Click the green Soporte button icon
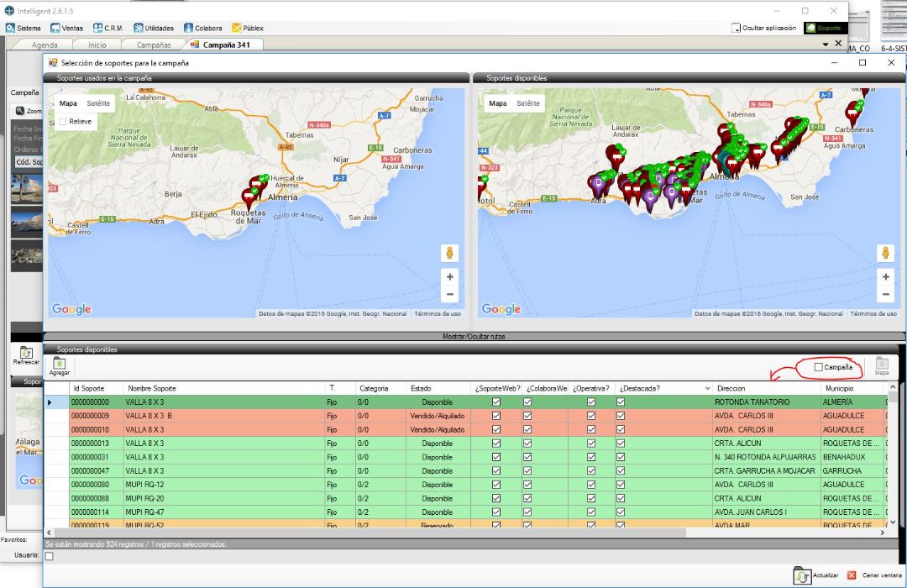Image resolution: width=907 pixels, height=588 pixels. click(x=810, y=28)
